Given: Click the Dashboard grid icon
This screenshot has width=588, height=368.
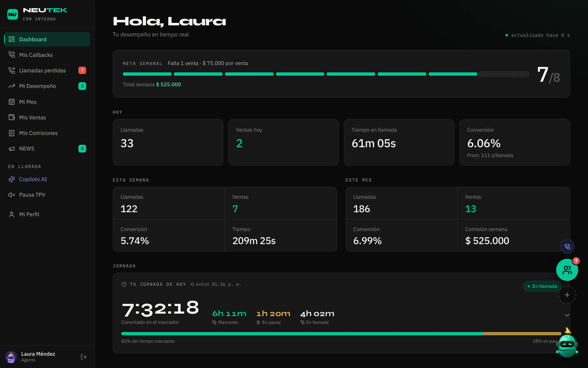Looking at the screenshot, I should pos(12,39).
